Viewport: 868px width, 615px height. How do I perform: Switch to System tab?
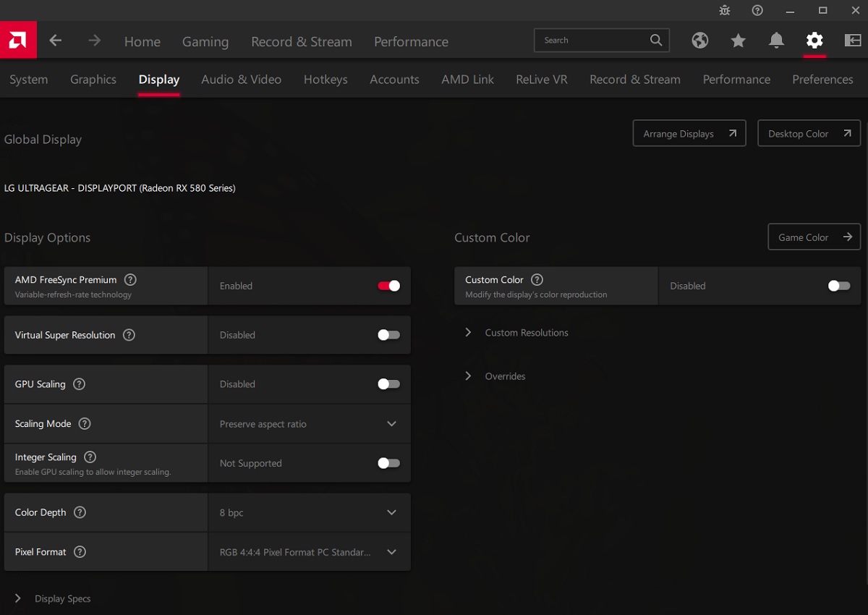[x=29, y=80]
